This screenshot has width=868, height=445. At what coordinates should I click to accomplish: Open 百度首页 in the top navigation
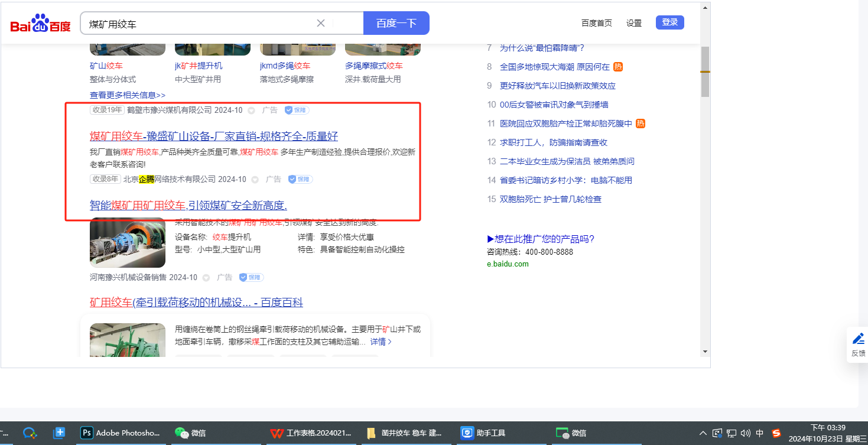[596, 23]
